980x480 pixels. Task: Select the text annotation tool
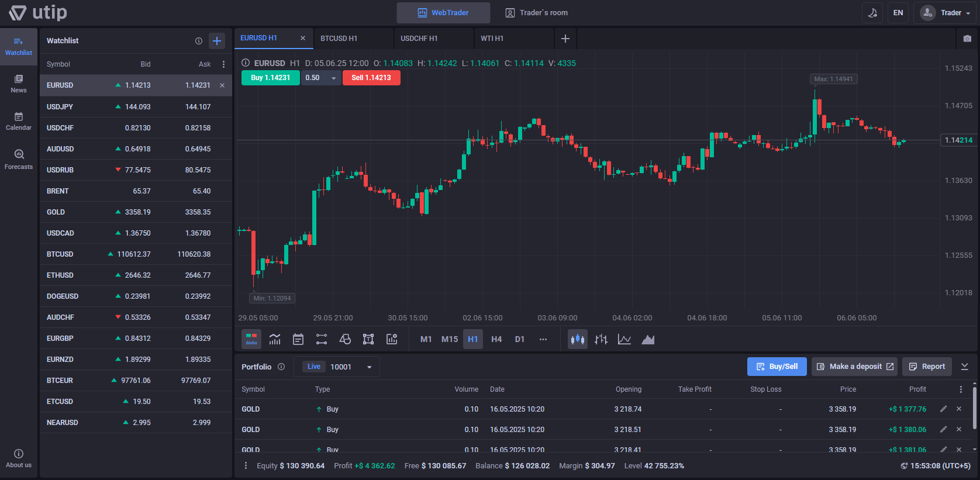tap(368, 339)
